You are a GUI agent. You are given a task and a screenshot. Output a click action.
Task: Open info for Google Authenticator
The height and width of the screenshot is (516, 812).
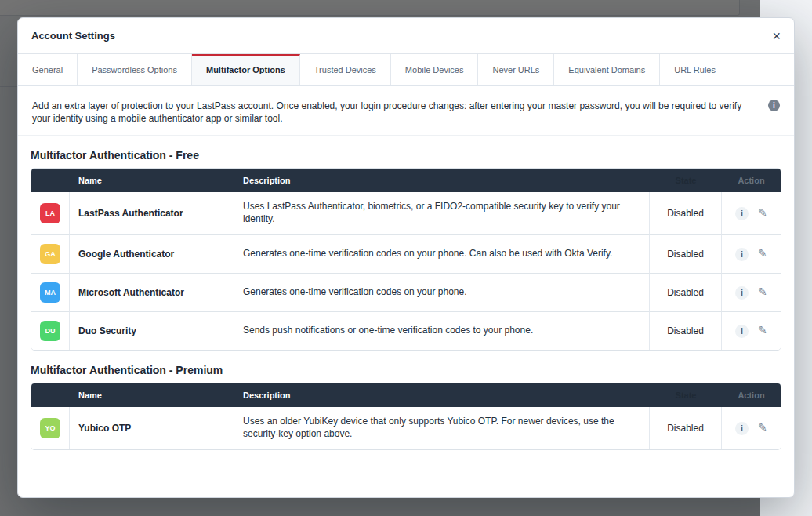[741, 254]
